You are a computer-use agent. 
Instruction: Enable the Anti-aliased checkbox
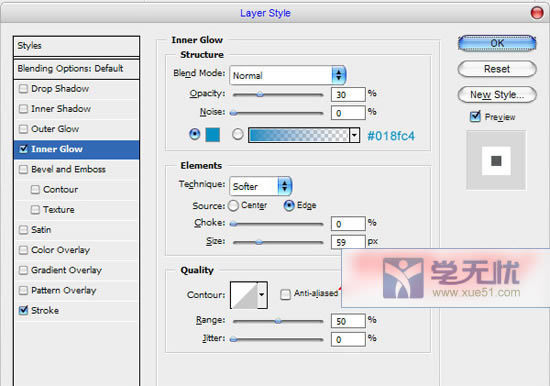(x=285, y=294)
